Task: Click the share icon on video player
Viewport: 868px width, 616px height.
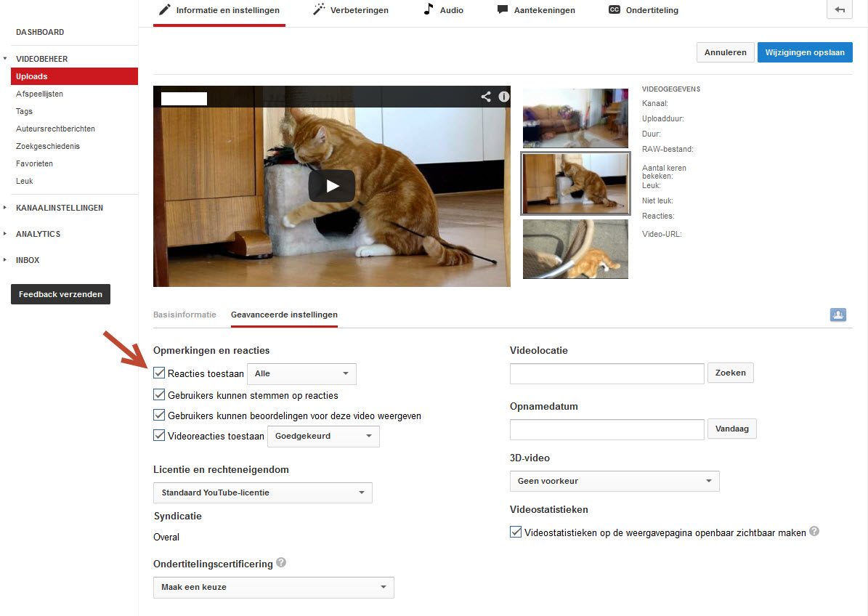Action: (x=486, y=97)
